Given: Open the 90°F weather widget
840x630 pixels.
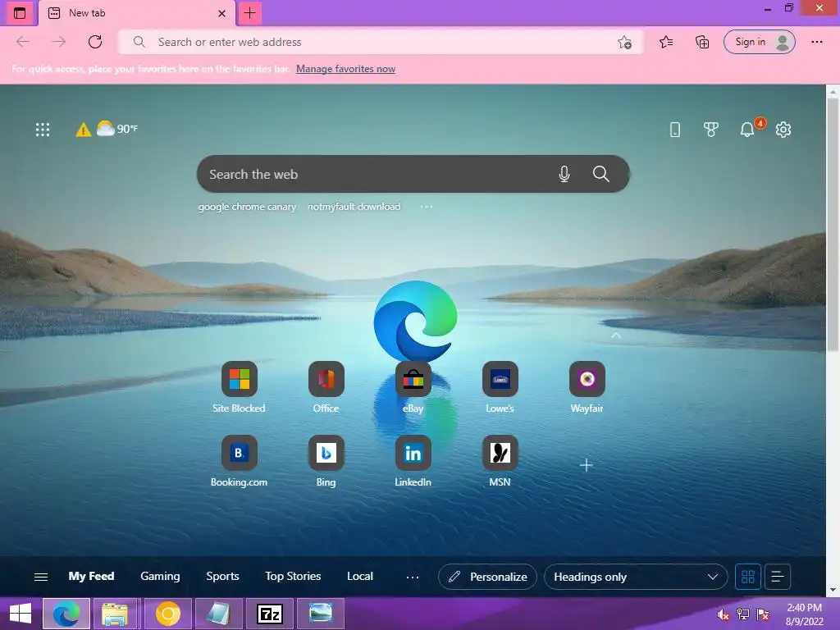Looking at the screenshot, I should pyautogui.click(x=116, y=129).
